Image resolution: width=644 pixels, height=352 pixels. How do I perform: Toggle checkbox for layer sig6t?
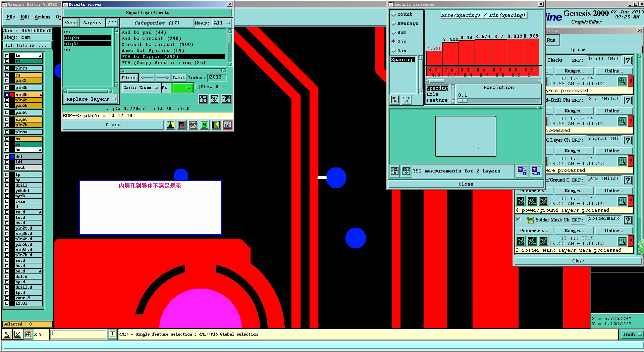click(7, 119)
